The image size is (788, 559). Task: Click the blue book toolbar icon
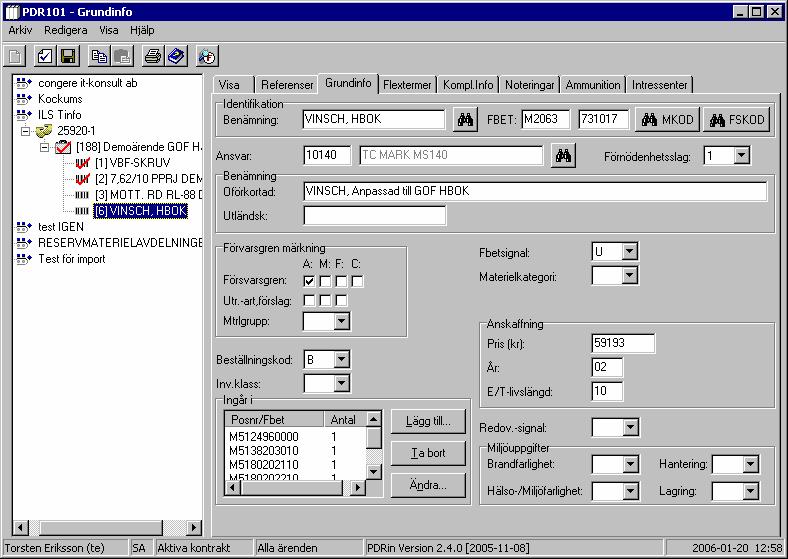click(176, 56)
